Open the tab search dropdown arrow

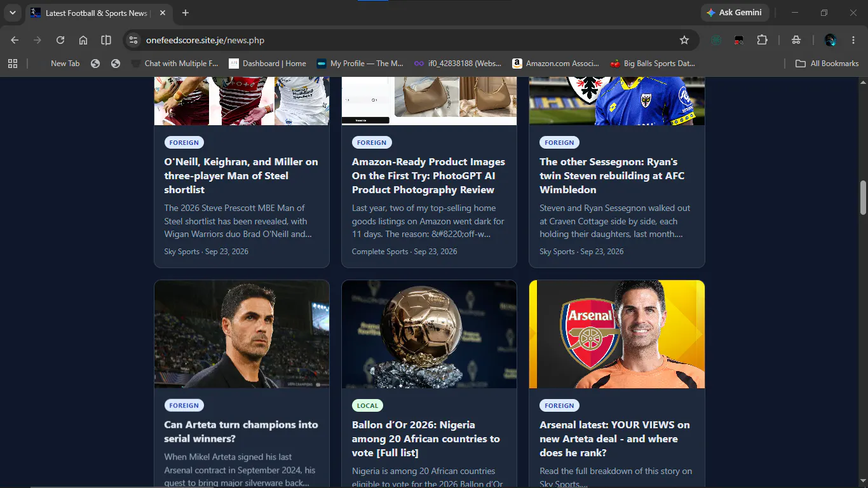[x=12, y=13]
